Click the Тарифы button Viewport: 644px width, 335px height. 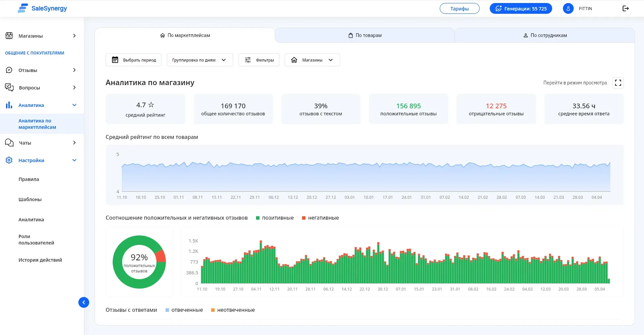460,8
